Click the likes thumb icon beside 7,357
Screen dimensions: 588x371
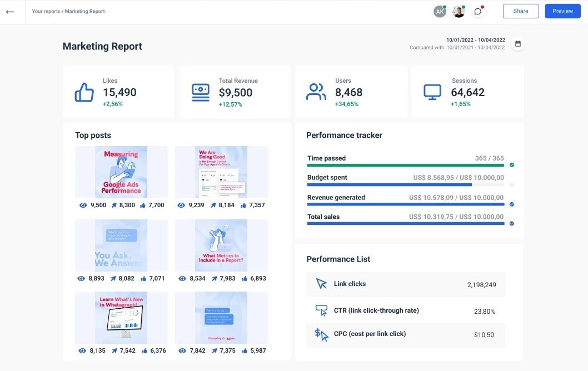pos(244,205)
